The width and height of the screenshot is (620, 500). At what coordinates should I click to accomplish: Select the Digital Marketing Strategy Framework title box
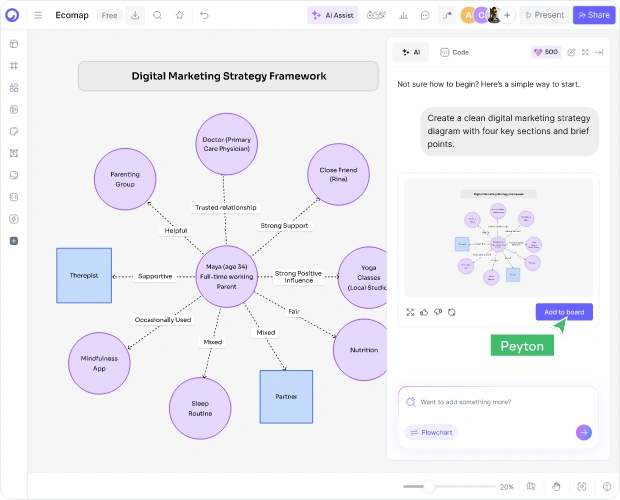click(228, 76)
